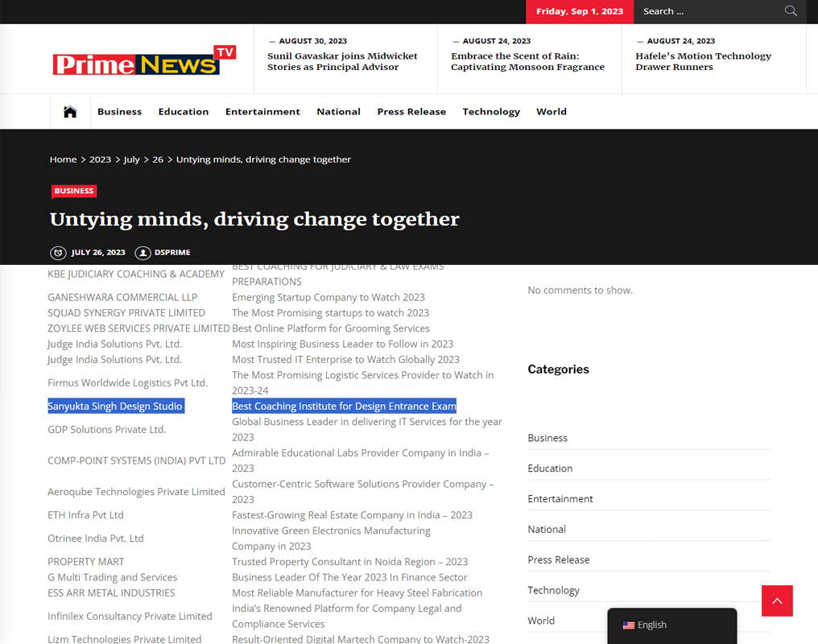Image resolution: width=818 pixels, height=644 pixels.
Task: Click the home icon in navigation bar
Action: 70,112
